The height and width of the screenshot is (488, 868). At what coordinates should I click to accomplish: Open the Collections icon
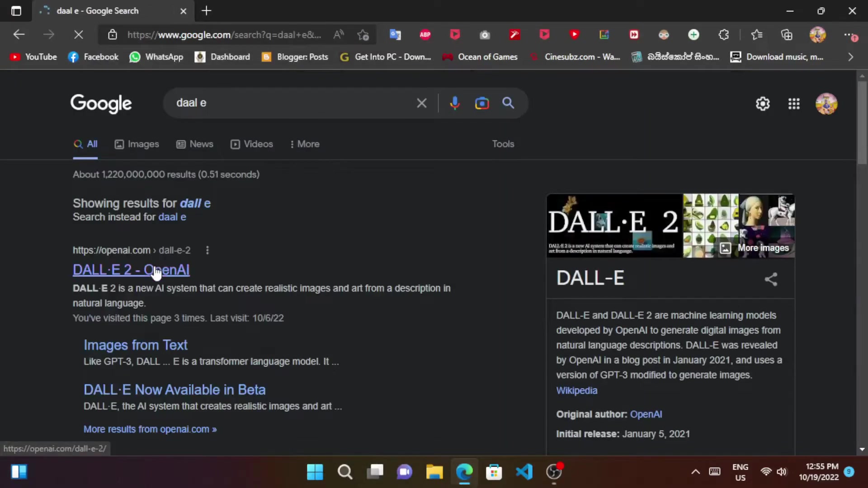(x=787, y=34)
